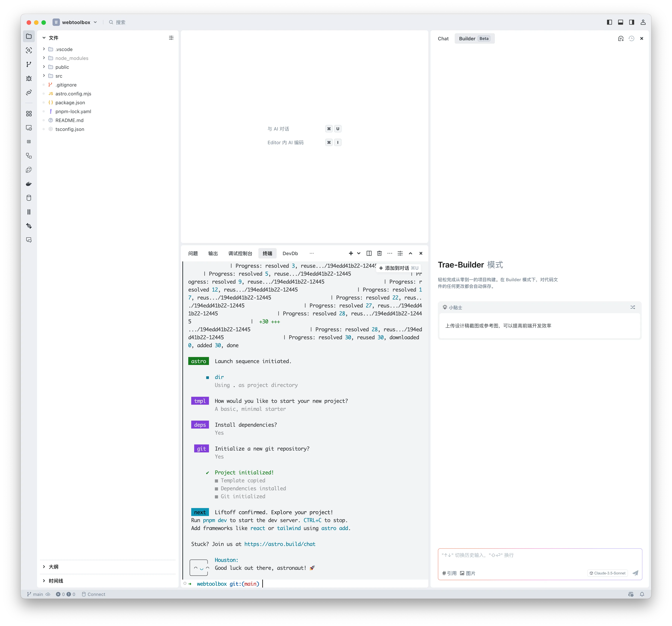The image size is (672, 626).
Task: Click the trash icon to kill terminal
Action: [379, 253]
